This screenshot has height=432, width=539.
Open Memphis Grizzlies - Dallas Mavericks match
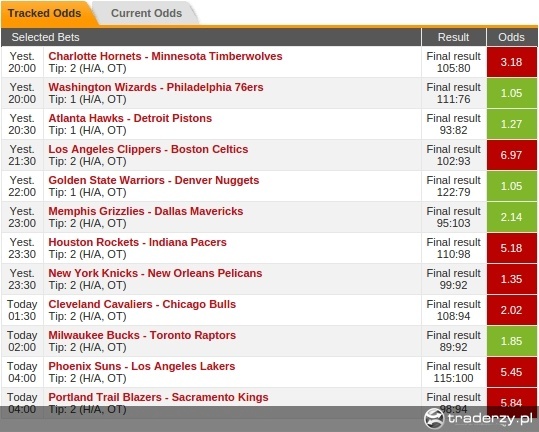click(146, 211)
